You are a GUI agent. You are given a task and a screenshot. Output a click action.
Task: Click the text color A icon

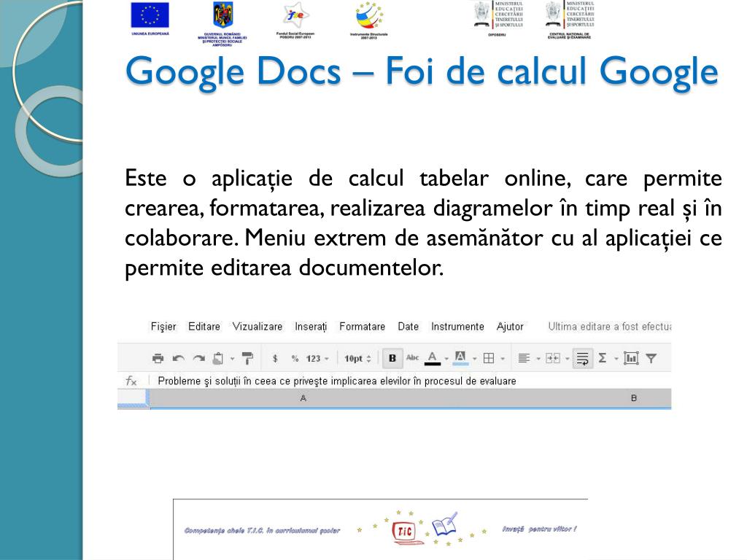tap(432, 358)
